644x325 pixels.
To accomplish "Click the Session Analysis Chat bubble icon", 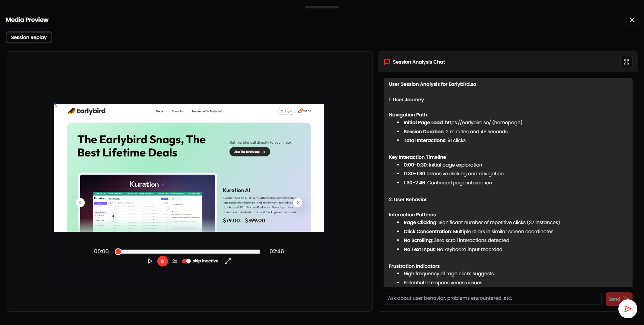I will point(387,62).
